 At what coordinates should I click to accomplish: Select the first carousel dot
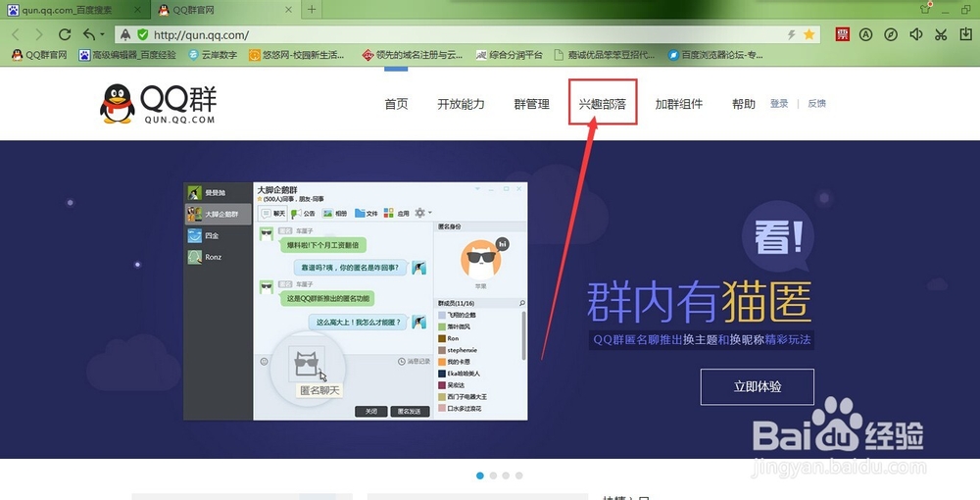click(480, 475)
